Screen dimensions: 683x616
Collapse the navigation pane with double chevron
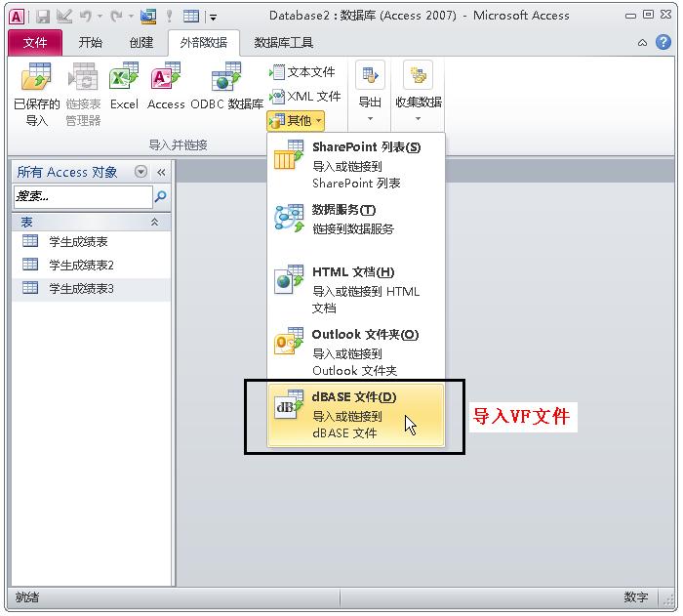(x=161, y=172)
